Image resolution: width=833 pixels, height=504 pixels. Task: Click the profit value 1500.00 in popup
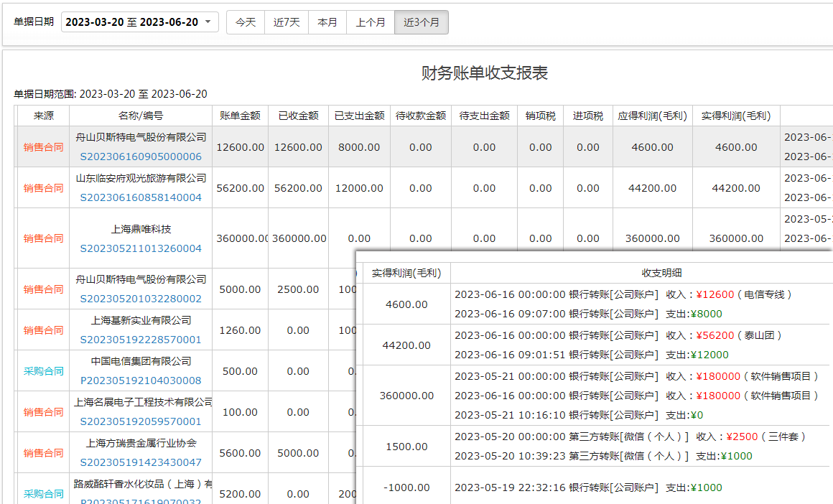[x=406, y=447]
